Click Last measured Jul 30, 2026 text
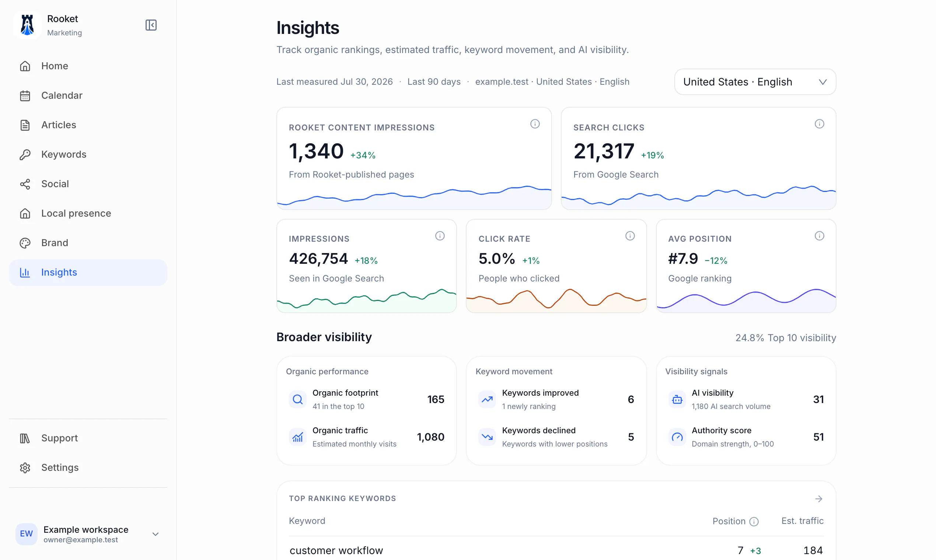This screenshot has width=936, height=560. [334, 82]
